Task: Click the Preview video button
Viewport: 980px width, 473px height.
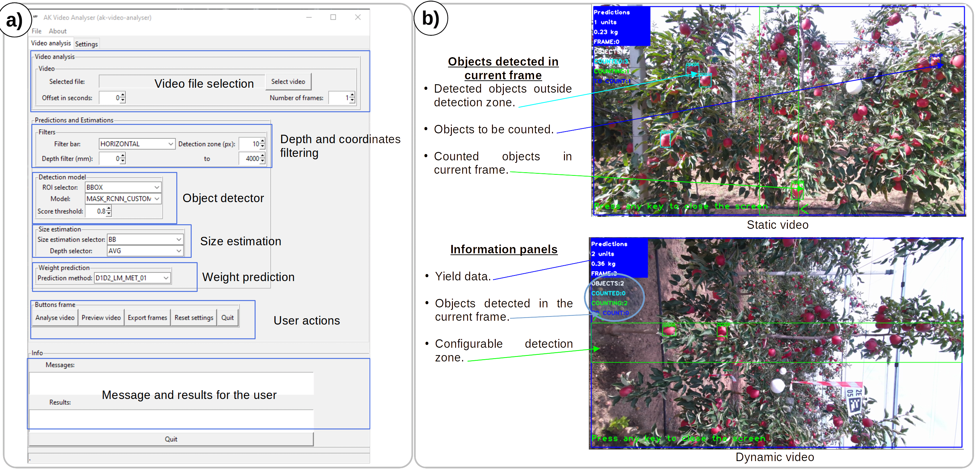Action: click(x=101, y=318)
